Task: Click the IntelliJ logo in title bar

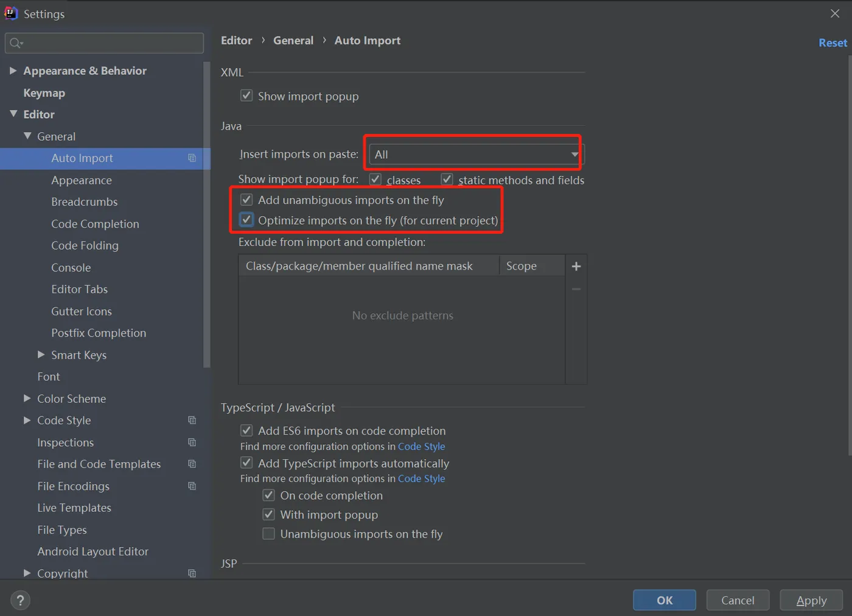Action: 11,13
